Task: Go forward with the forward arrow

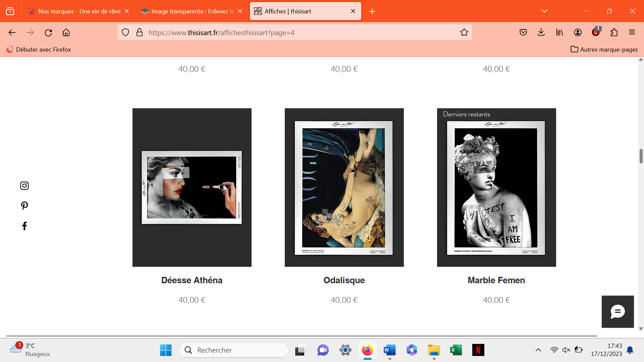Action: pyautogui.click(x=30, y=33)
